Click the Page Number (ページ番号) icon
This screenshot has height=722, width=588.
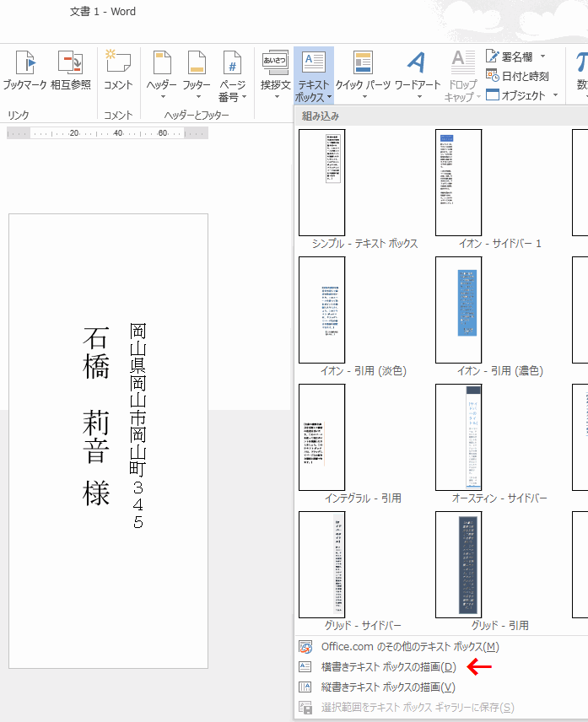(232, 62)
